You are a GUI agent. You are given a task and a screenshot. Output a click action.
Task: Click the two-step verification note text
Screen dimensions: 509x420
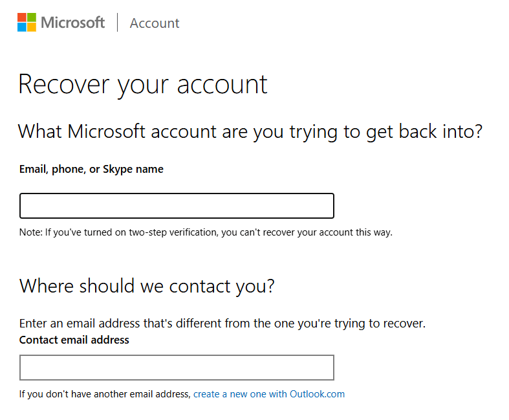click(x=206, y=232)
